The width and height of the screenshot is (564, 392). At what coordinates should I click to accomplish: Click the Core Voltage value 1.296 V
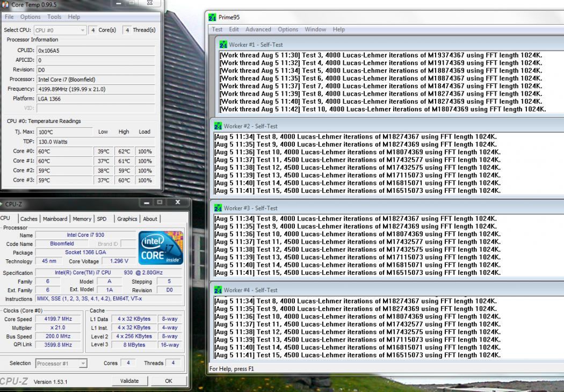pyautogui.click(x=119, y=261)
